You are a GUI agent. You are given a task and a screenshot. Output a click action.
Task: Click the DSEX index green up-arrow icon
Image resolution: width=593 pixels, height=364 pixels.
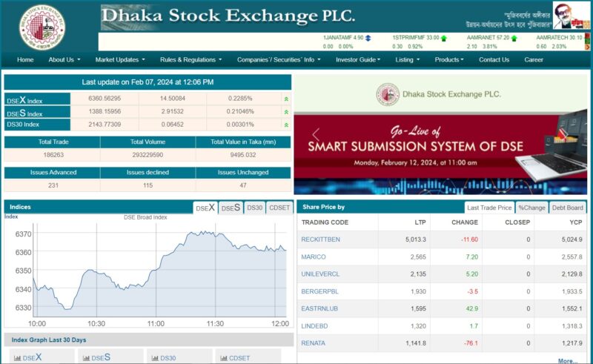coord(286,99)
